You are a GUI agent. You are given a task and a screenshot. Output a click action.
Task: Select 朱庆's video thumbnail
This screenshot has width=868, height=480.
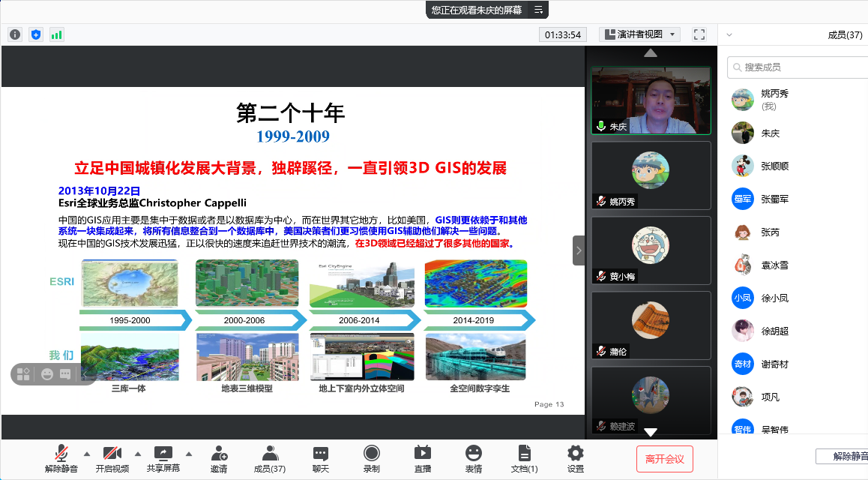(x=651, y=100)
